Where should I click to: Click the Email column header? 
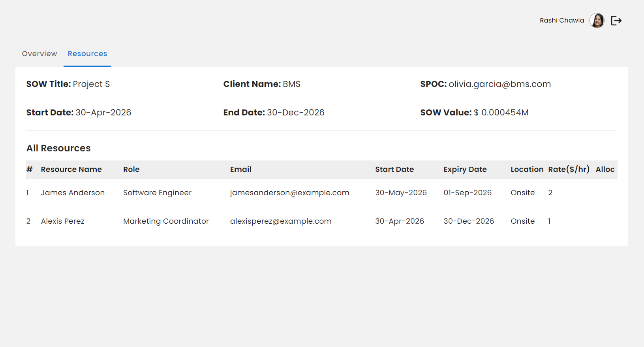click(240, 170)
